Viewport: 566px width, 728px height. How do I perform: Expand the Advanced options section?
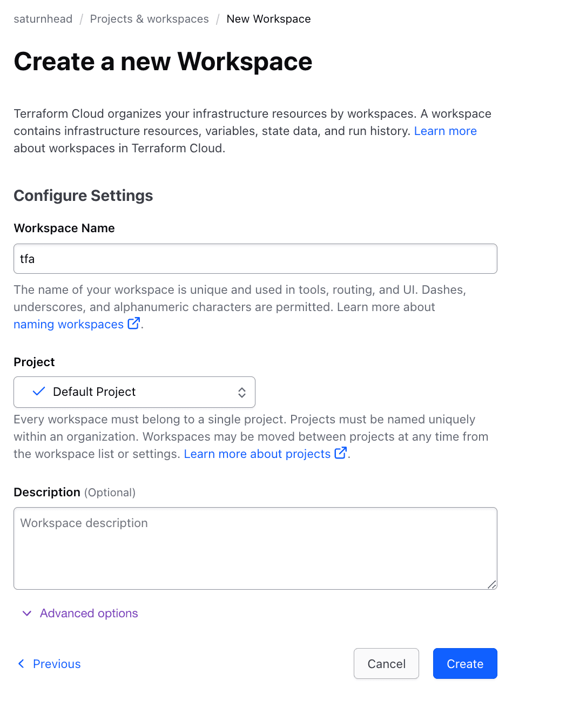pyautogui.click(x=88, y=614)
